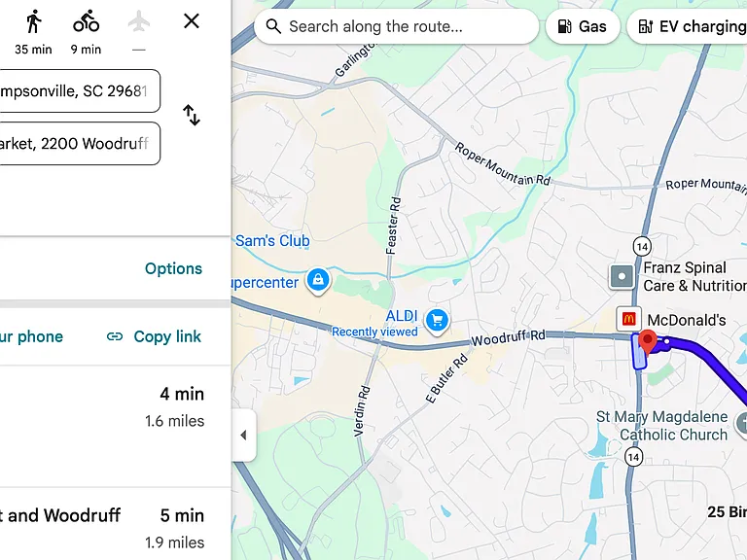Open the ALDI grocery cart pin
The width and height of the screenshot is (747, 560).
[x=438, y=321]
